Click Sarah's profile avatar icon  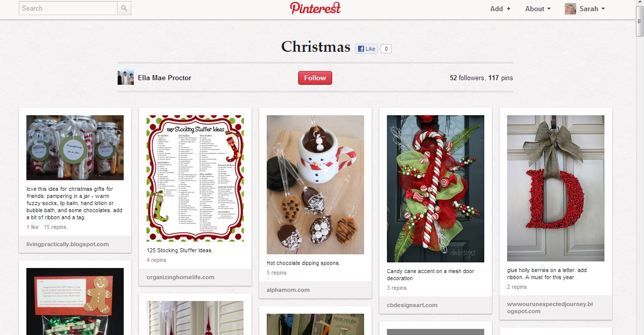click(x=570, y=9)
